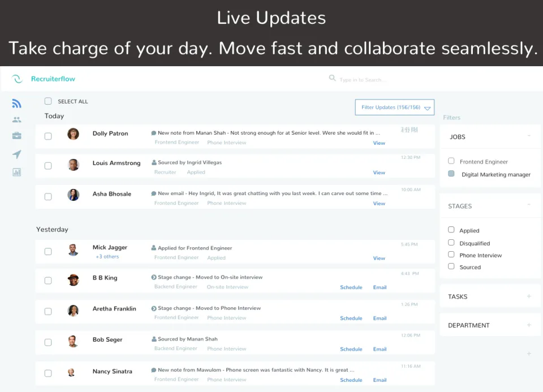543x392 pixels.
Task: Click the search magnifier icon
Action: click(333, 78)
